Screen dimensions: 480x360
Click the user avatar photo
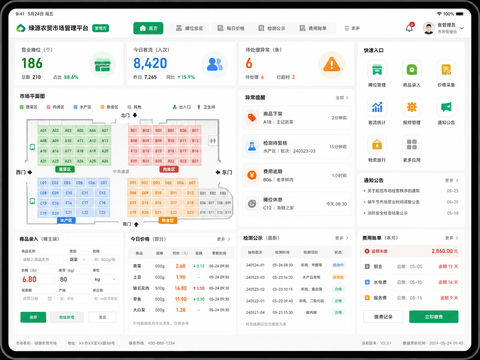(x=429, y=28)
